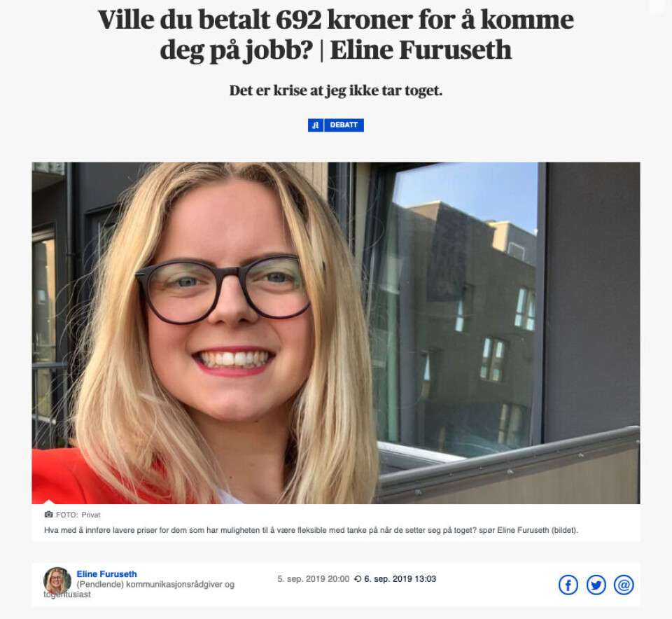
Task: Click the published date 5. sep. 2019 20:00
Action: coord(314,579)
